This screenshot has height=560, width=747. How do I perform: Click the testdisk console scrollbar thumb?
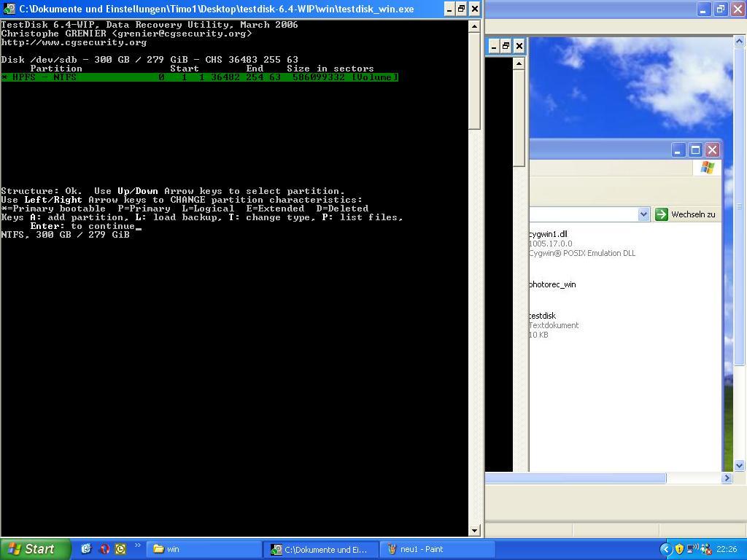pyautogui.click(x=474, y=80)
